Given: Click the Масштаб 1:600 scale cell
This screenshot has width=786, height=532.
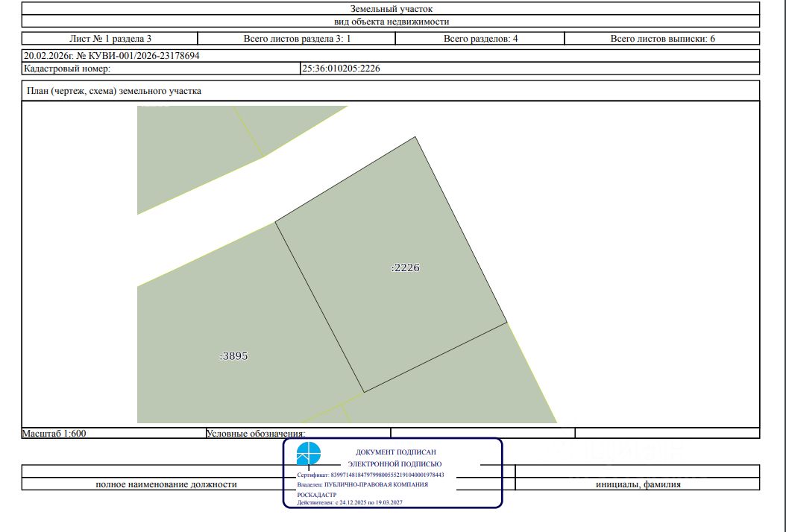Looking at the screenshot, I should [114, 434].
